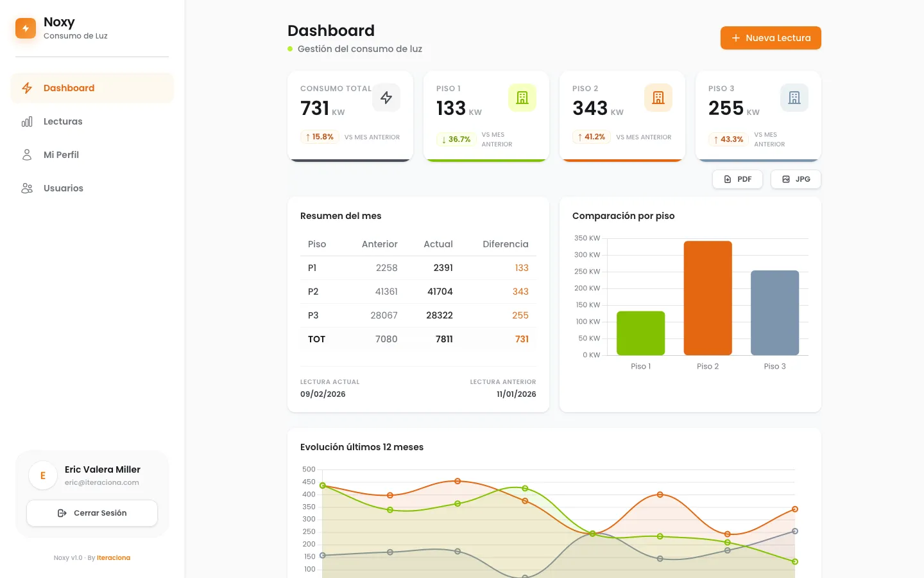This screenshot has width=924, height=578.
Task: Click the user avatar with letter E
Action: pos(43,476)
